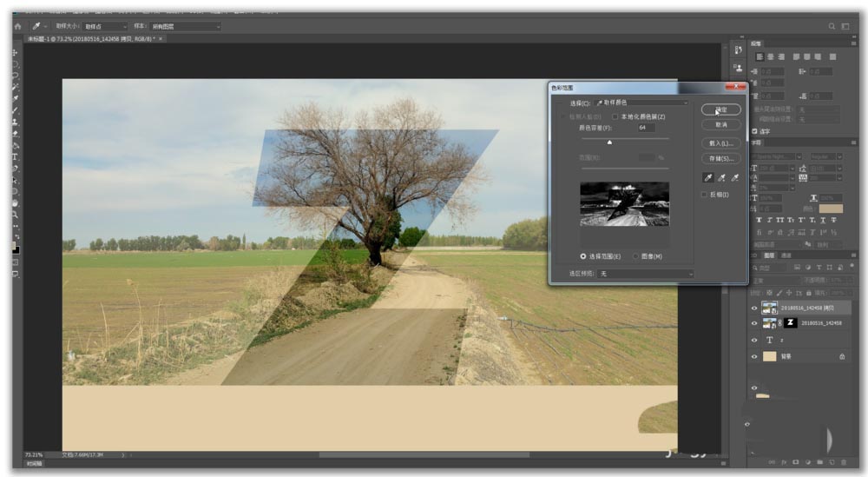868x477 pixels.
Task: Apply Underline style in Character panel
Action: tap(823, 220)
